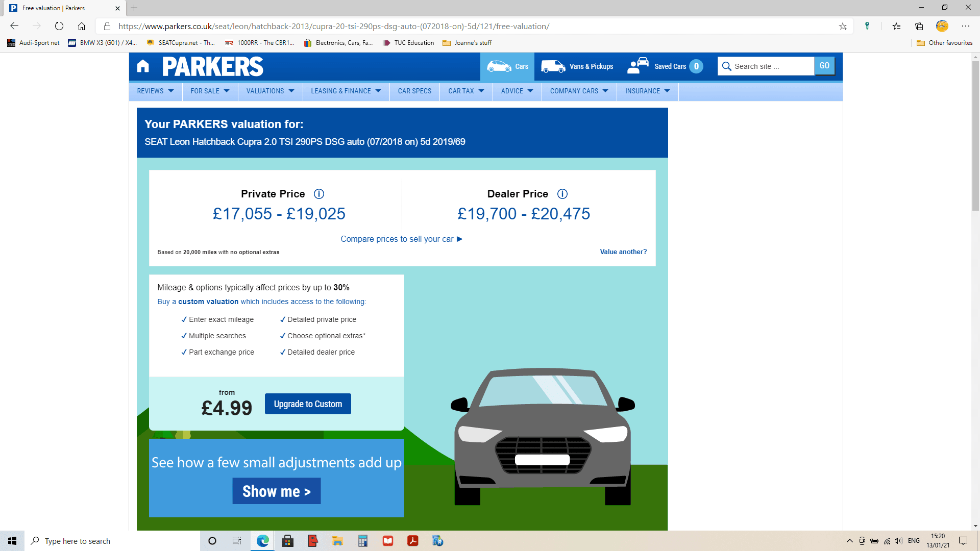The width and height of the screenshot is (980, 551).
Task: Open Cortana circle icon
Action: pos(212,541)
